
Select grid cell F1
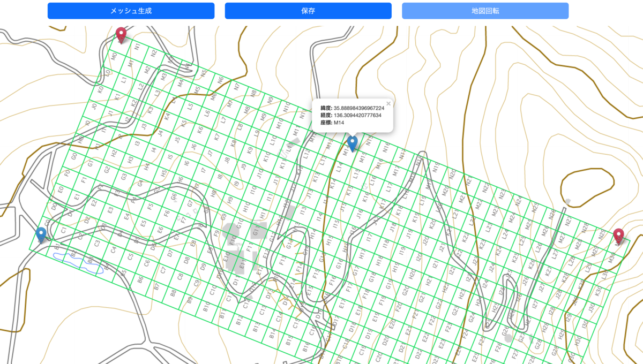[84, 179]
